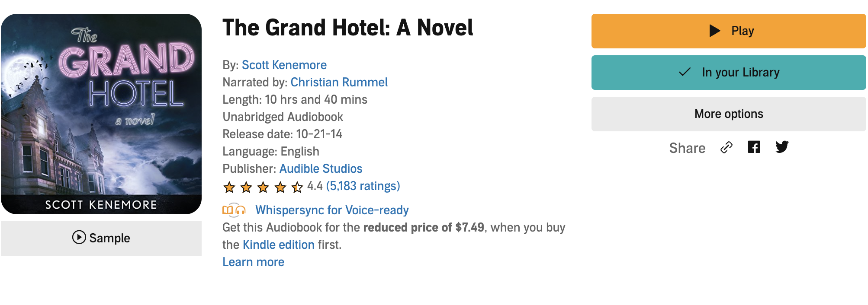Image resolution: width=868 pixels, height=305 pixels.
Task: Click the checkmark in the Library button
Action: point(685,72)
